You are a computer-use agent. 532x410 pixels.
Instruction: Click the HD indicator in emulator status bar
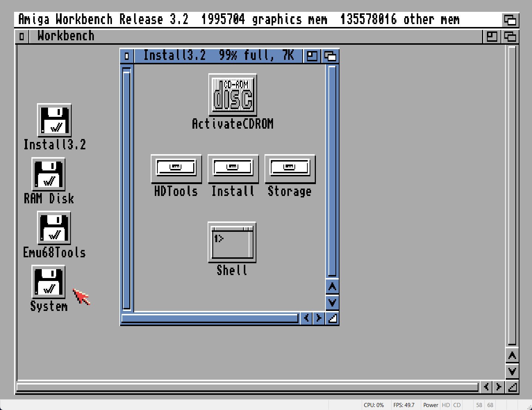click(446, 405)
